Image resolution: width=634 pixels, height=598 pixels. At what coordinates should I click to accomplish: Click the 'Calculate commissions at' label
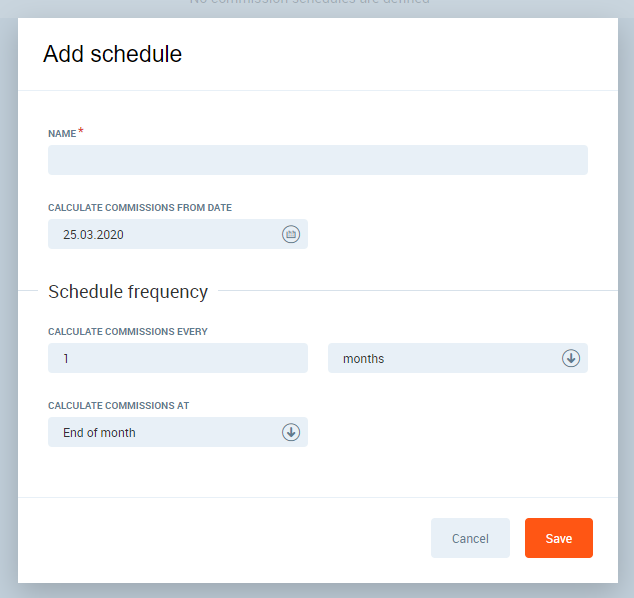point(119,406)
